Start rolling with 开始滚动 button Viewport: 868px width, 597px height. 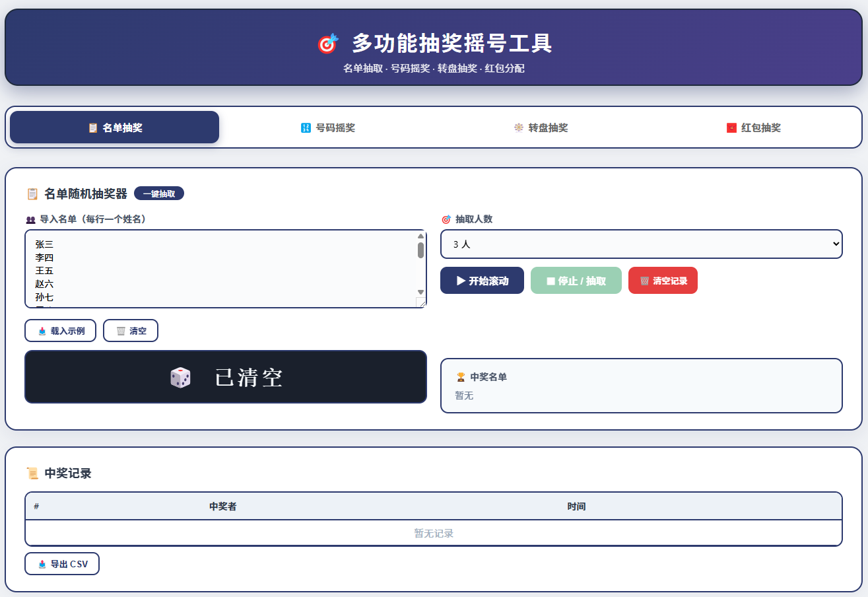pos(482,281)
